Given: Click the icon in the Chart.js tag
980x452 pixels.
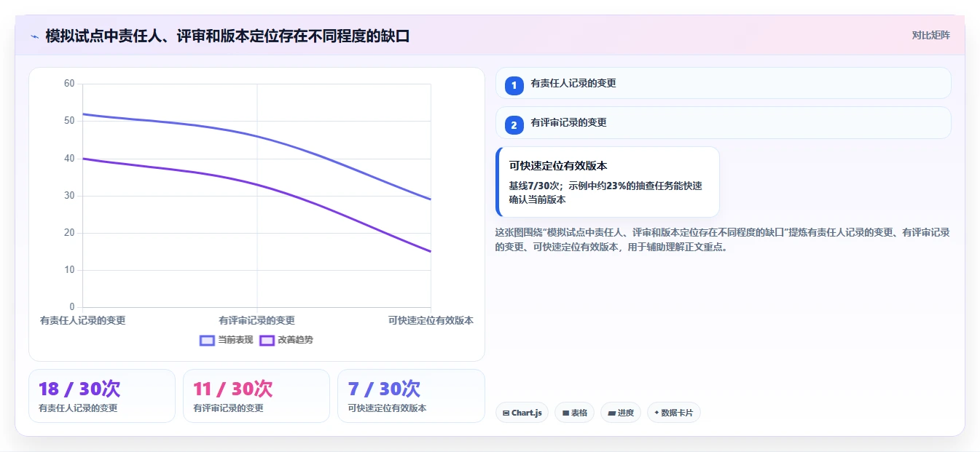Looking at the screenshot, I should [506, 413].
